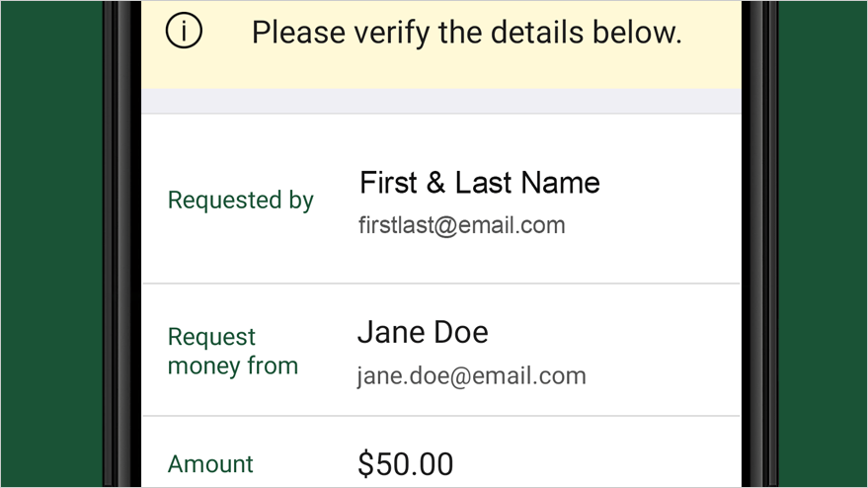Image resolution: width=868 pixels, height=488 pixels.
Task: Click blank space right of $50.00
Action: [595, 464]
